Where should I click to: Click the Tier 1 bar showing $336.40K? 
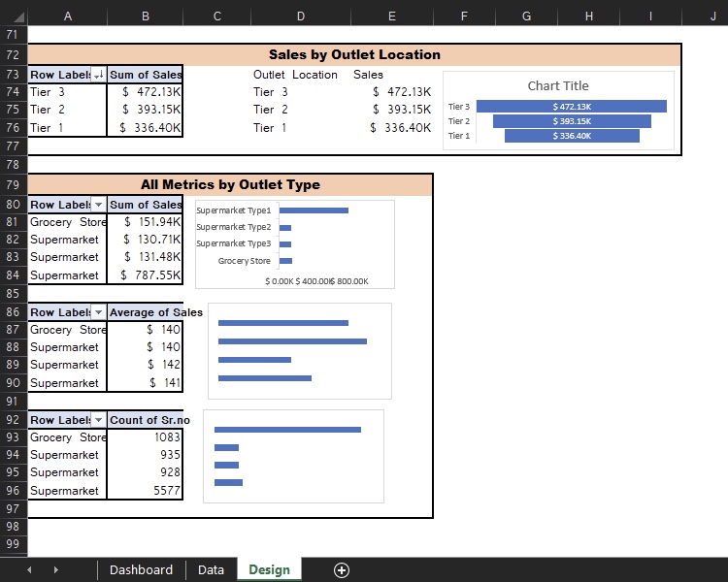[x=571, y=136]
